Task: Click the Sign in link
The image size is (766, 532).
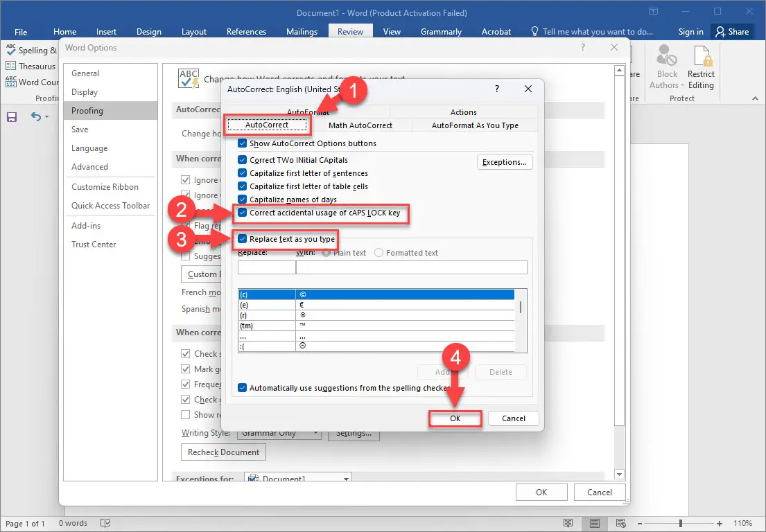Action: [x=690, y=32]
